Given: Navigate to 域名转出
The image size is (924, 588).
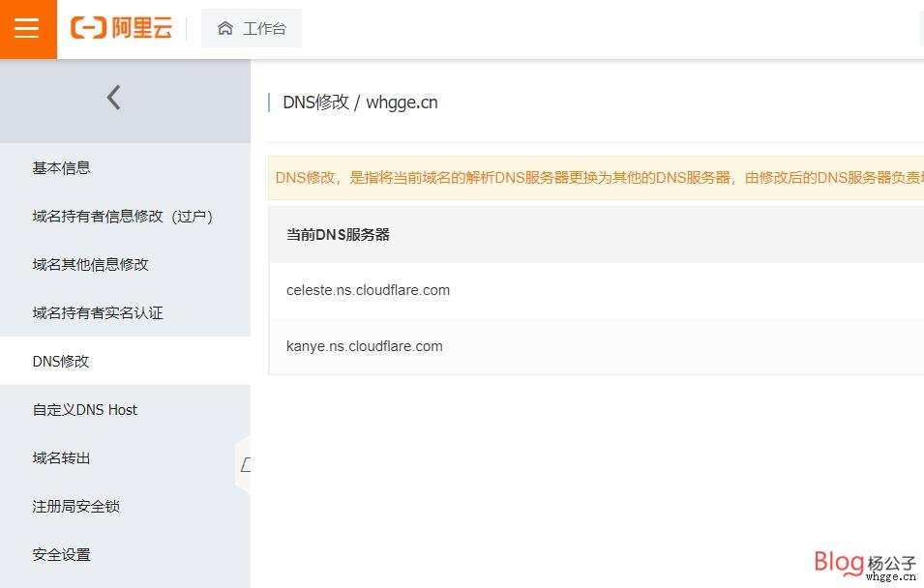Looking at the screenshot, I should [62, 458].
